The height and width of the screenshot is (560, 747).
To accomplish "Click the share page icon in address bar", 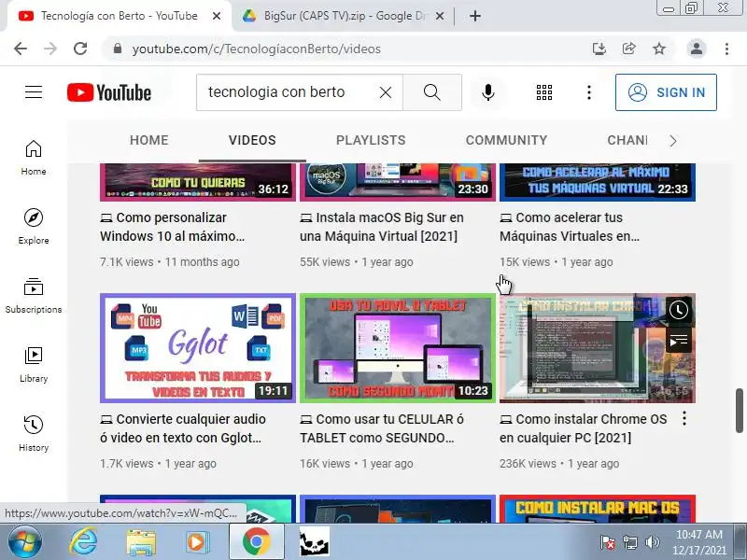I will pyautogui.click(x=628, y=49).
